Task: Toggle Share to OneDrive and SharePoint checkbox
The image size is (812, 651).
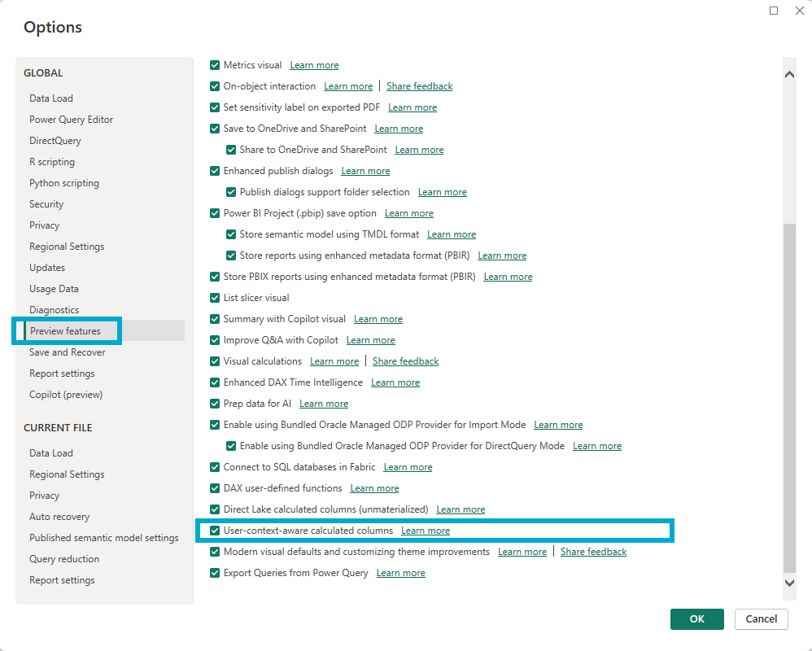Action: click(x=231, y=150)
